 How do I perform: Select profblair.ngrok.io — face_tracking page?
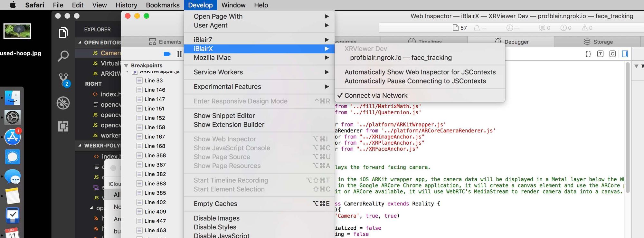(x=420, y=58)
